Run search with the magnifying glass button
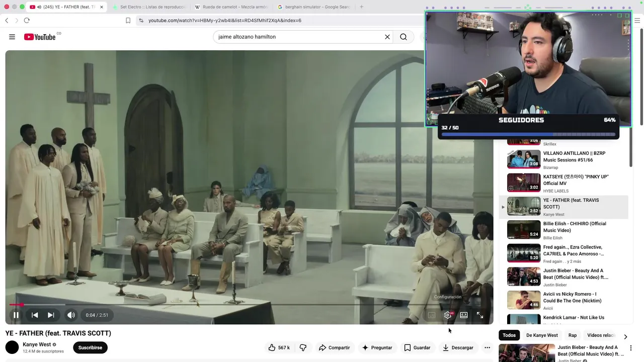Screen dimensions: 644x362 [x=404, y=37]
